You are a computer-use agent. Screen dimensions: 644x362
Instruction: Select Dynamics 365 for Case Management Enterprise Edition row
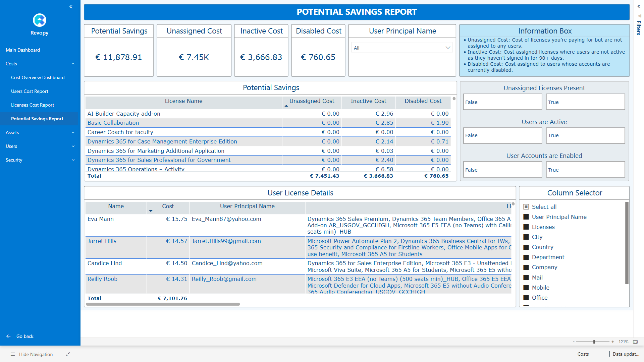[268, 141]
